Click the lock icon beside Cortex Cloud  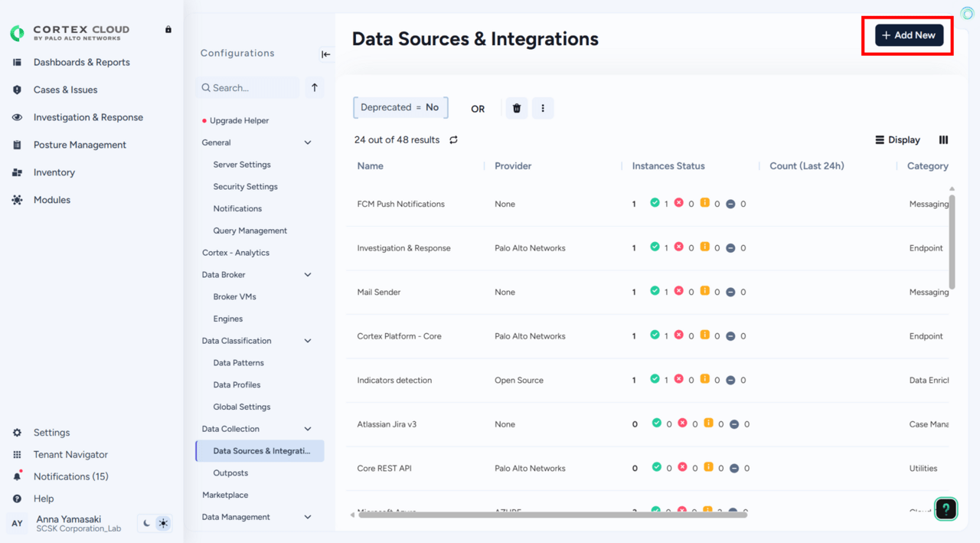[x=168, y=29]
